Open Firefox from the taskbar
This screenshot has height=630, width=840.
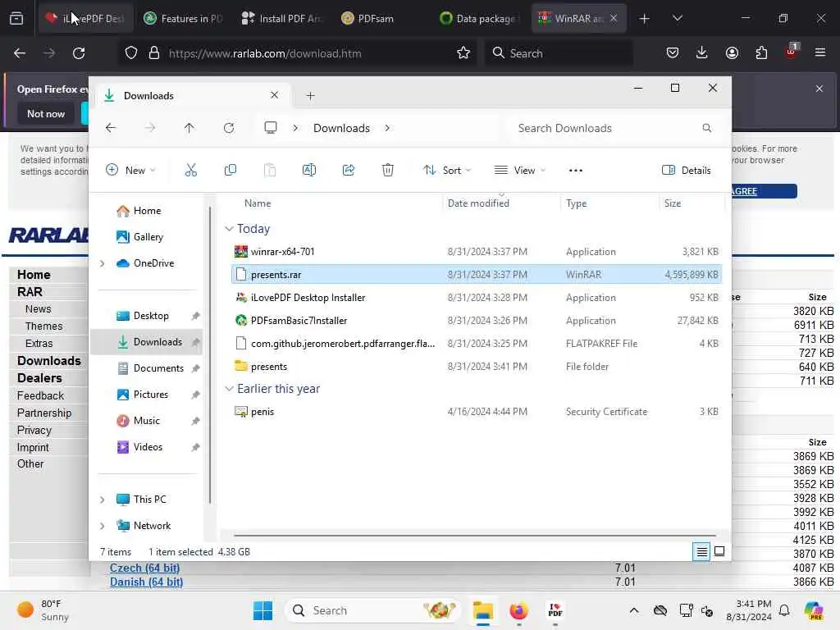pyautogui.click(x=518, y=610)
